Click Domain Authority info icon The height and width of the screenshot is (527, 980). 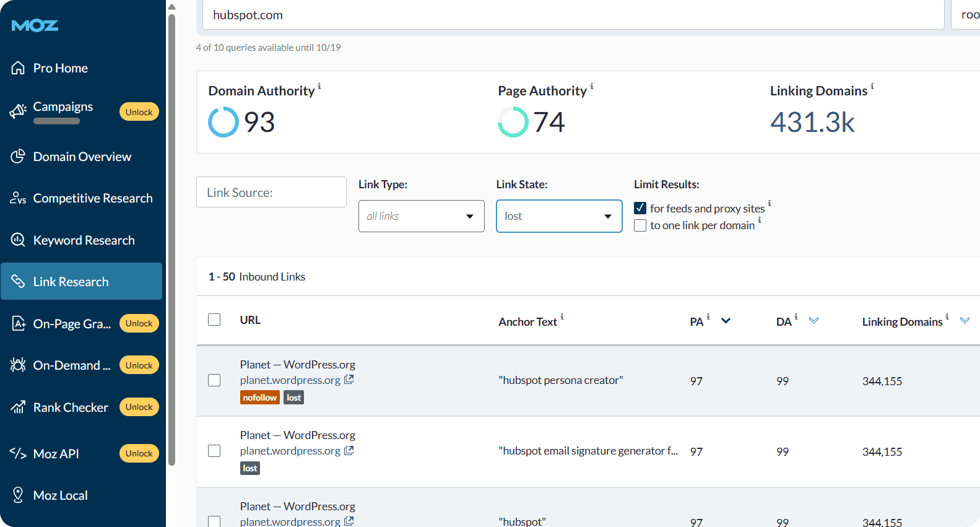click(x=319, y=86)
